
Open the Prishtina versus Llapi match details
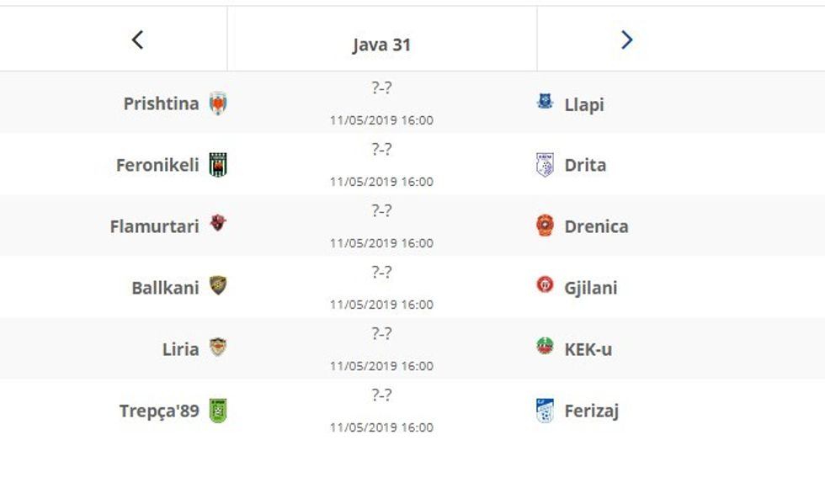383,102
